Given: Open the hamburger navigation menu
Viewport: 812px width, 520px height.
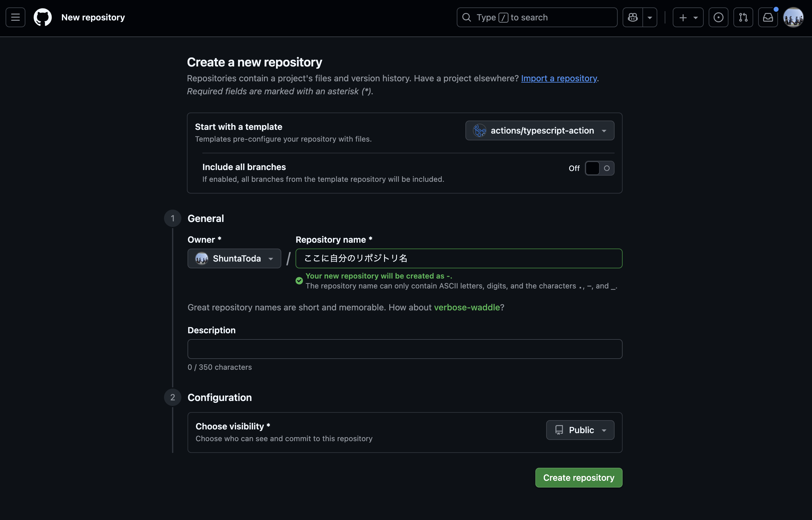Looking at the screenshot, I should coord(15,17).
